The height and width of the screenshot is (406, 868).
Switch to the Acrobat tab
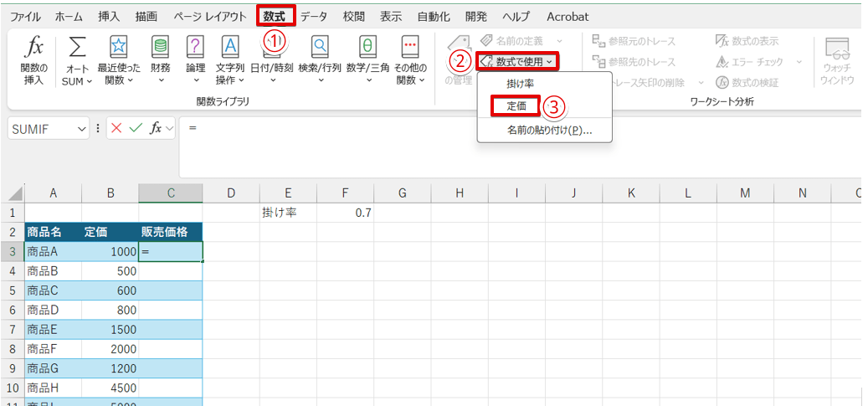pyautogui.click(x=568, y=17)
